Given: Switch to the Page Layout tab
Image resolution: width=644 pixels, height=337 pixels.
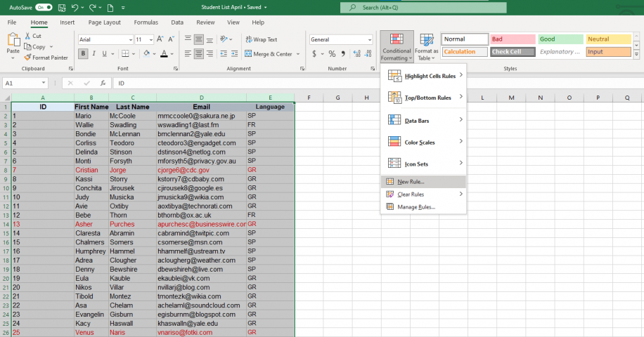Looking at the screenshot, I should point(104,22).
